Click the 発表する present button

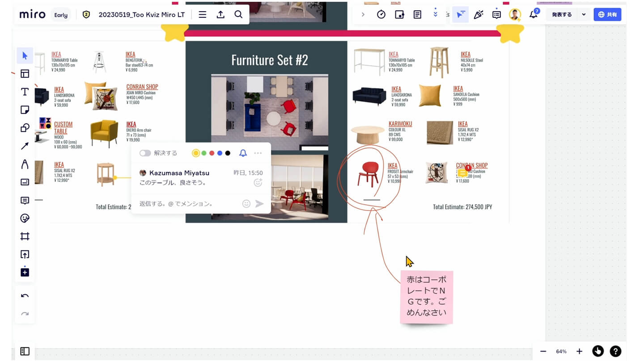pos(562,14)
